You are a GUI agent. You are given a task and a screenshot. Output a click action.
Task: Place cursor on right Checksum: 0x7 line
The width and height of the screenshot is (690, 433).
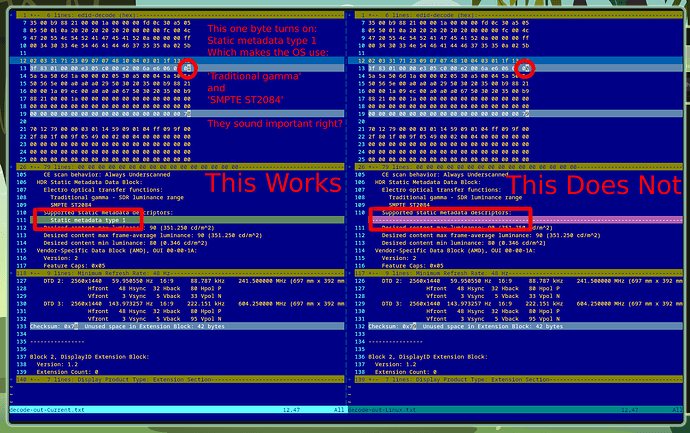coord(525,327)
